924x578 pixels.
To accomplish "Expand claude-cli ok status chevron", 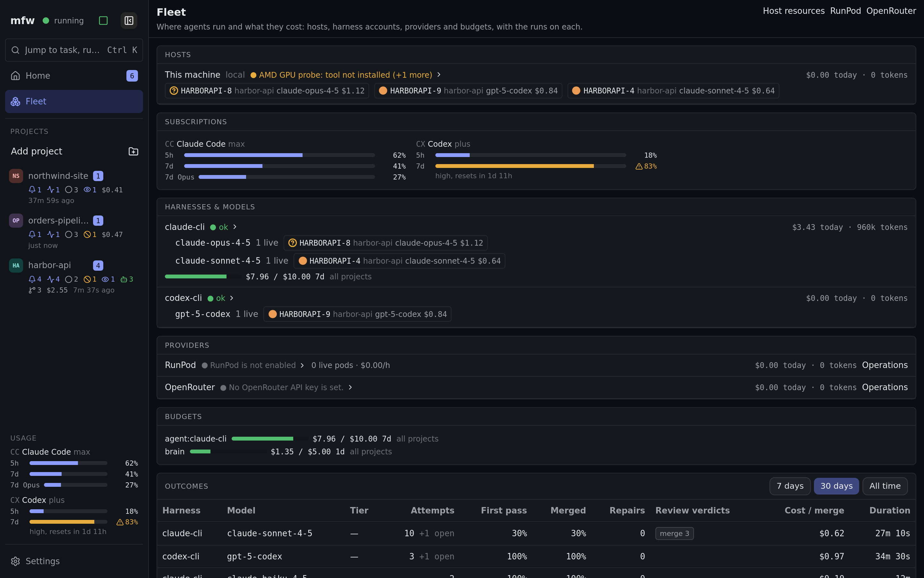I will tap(235, 227).
